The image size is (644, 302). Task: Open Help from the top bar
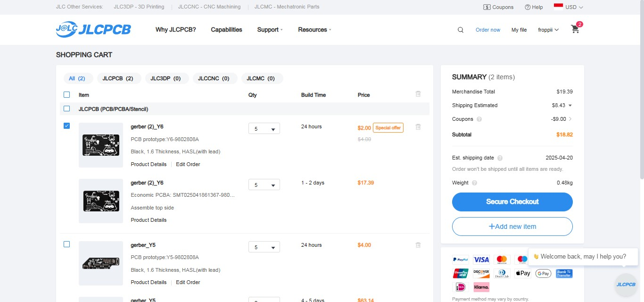click(534, 7)
